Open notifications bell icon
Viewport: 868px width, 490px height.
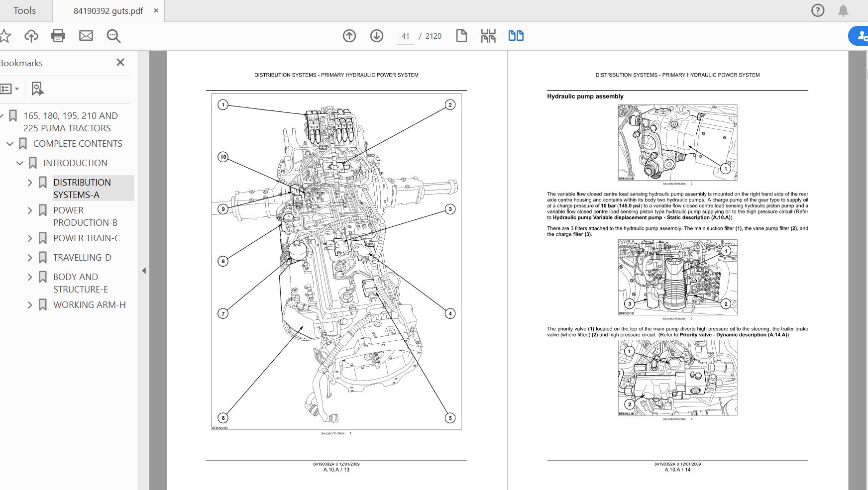pyautogui.click(x=843, y=10)
